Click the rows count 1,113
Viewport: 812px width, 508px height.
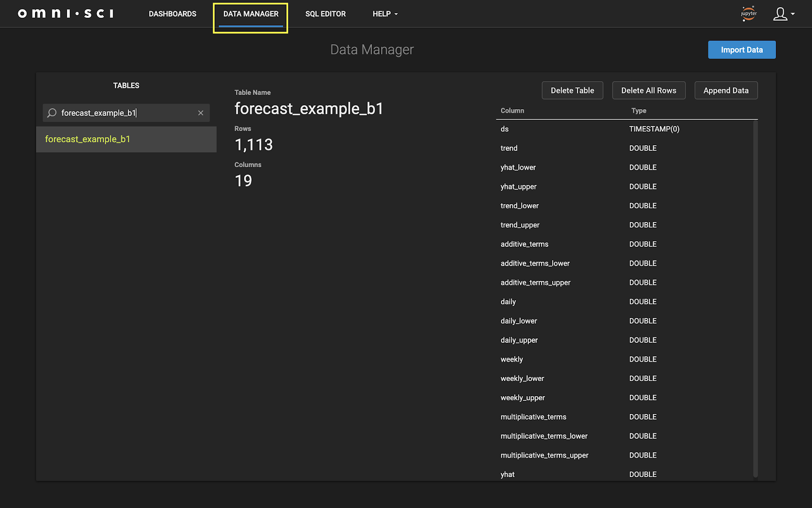tap(254, 145)
